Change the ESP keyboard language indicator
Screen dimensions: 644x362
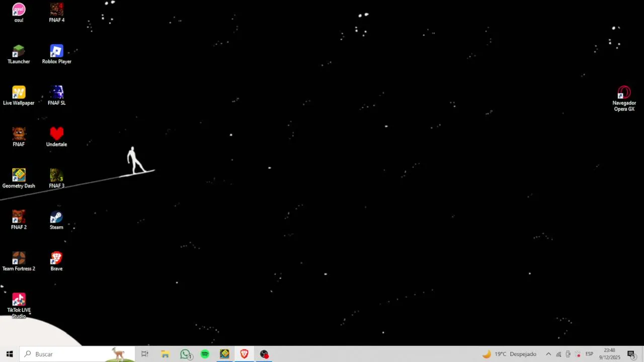[589, 354]
